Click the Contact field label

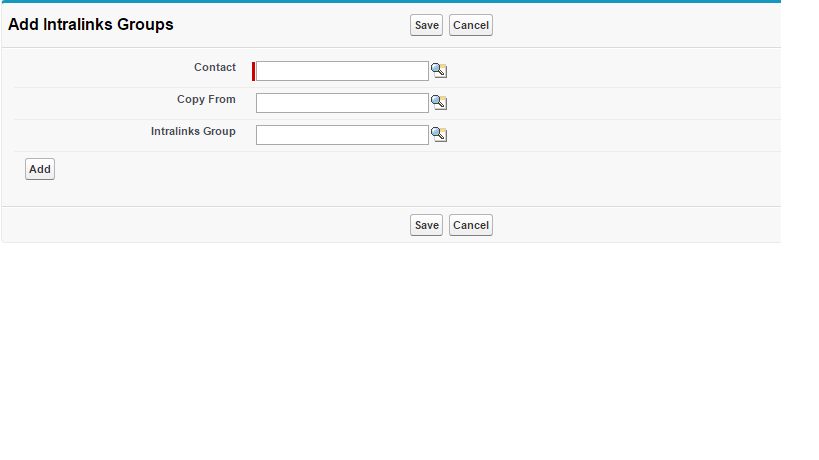coord(215,67)
